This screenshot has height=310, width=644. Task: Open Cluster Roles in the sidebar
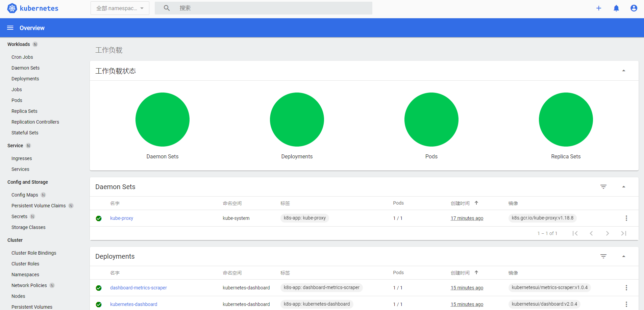25,264
